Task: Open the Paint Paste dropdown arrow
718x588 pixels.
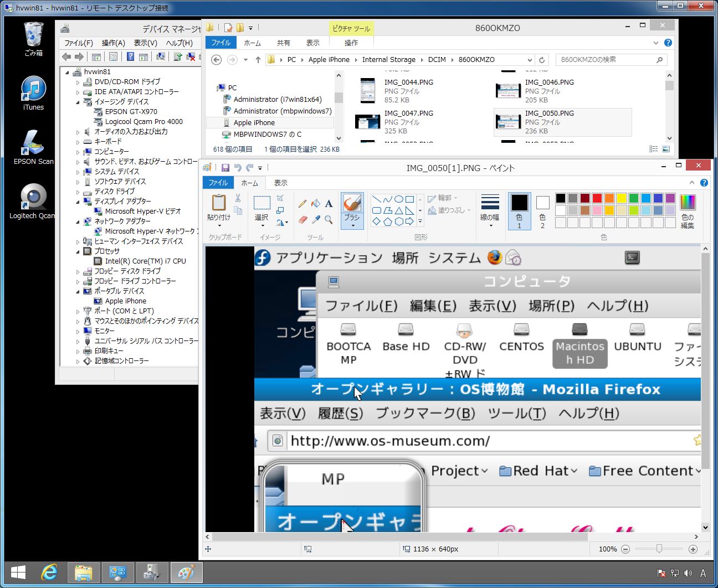Action: pyautogui.click(x=219, y=226)
